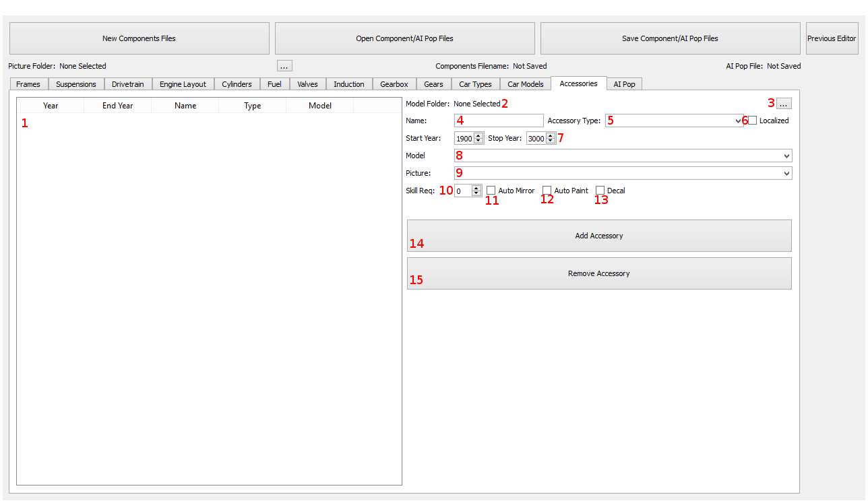The width and height of the screenshot is (868, 503).
Task: Enable the Decal checkbox
Action: pos(600,191)
